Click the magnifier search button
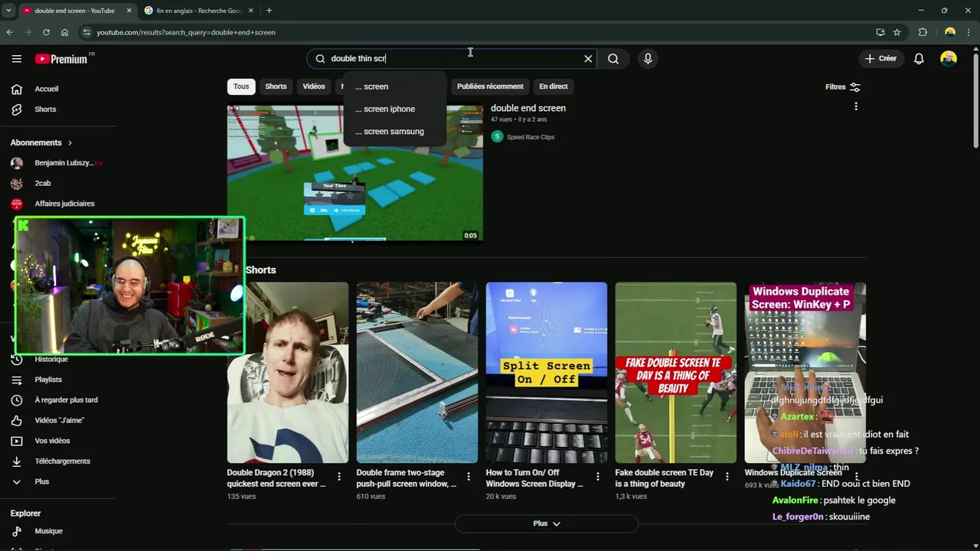This screenshot has height=551, width=980. [x=613, y=59]
